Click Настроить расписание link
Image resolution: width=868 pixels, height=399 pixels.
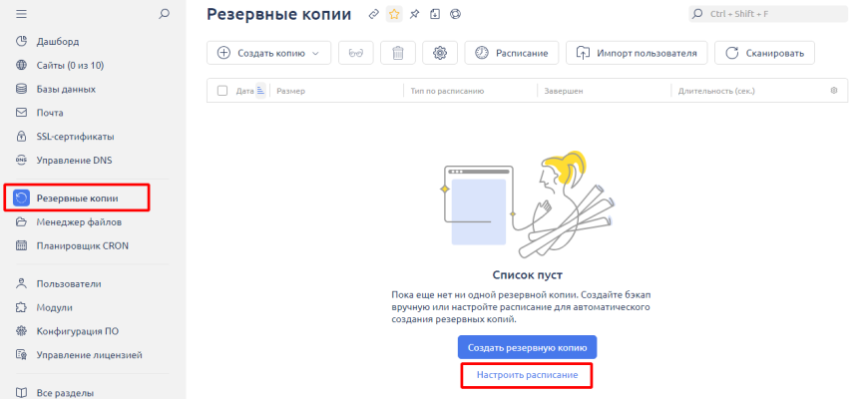[x=527, y=374]
